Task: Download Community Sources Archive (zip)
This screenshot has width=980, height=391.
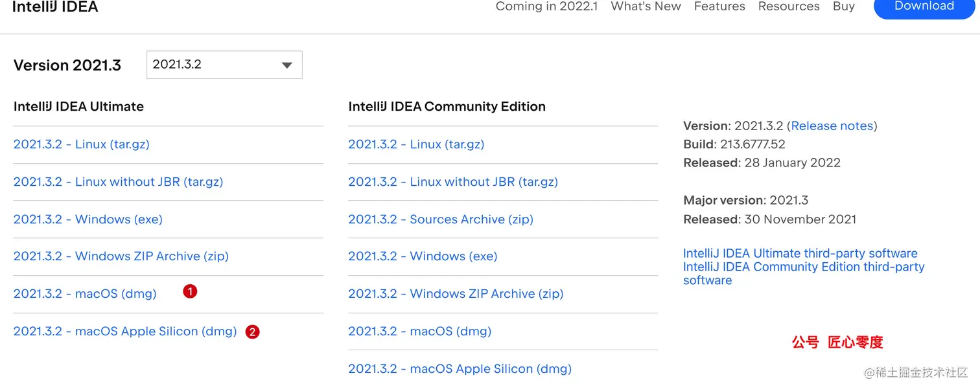Action: coord(441,219)
